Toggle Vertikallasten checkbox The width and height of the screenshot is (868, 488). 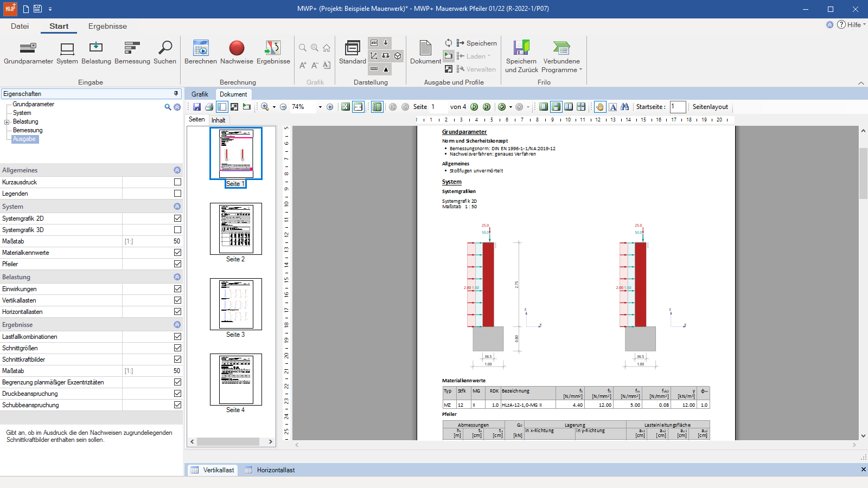pyautogui.click(x=177, y=300)
